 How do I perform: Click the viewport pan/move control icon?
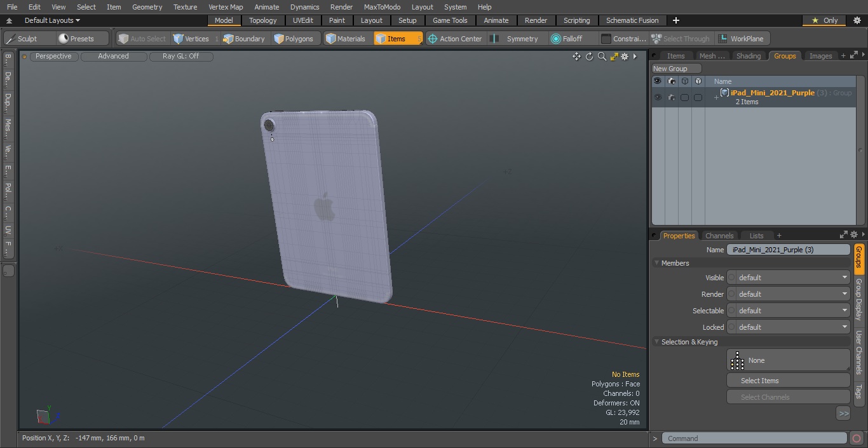coord(576,57)
